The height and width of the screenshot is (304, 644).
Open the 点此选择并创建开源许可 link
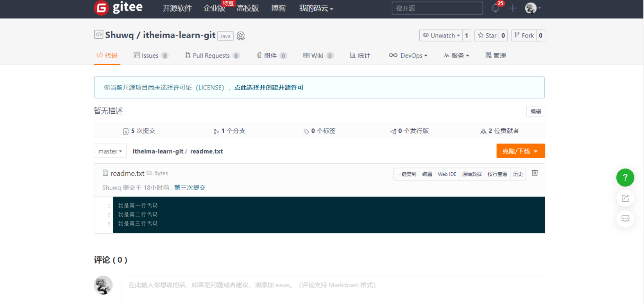tap(268, 88)
